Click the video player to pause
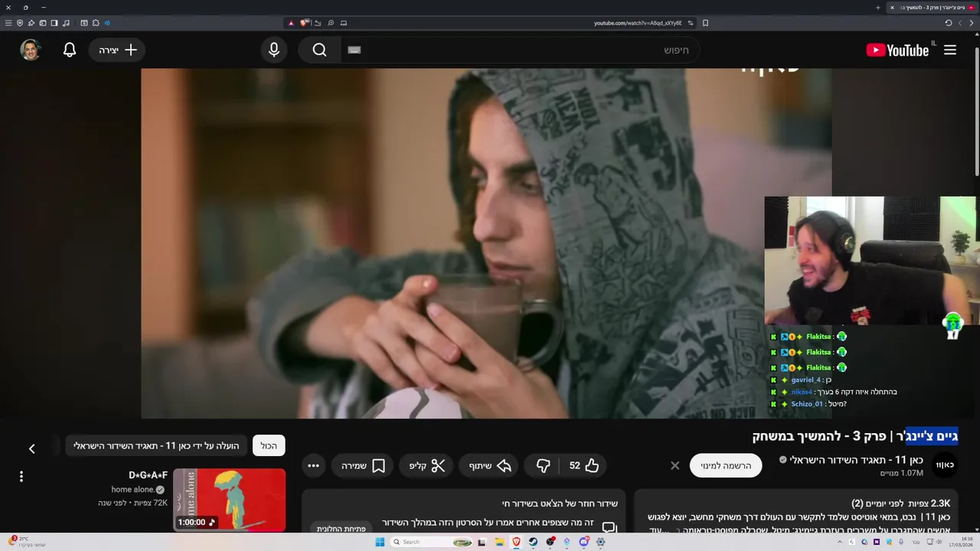 pyautogui.click(x=486, y=243)
